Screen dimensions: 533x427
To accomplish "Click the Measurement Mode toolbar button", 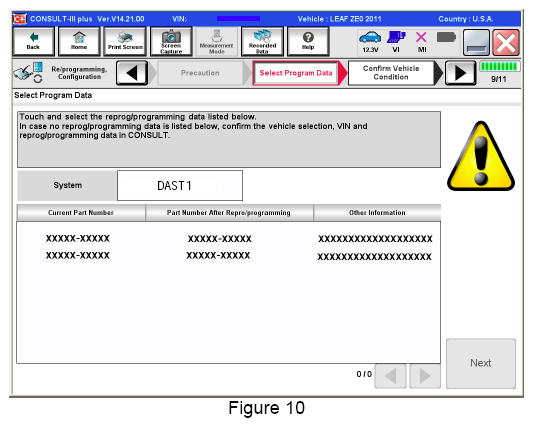I will pyautogui.click(x=217, y=41).
